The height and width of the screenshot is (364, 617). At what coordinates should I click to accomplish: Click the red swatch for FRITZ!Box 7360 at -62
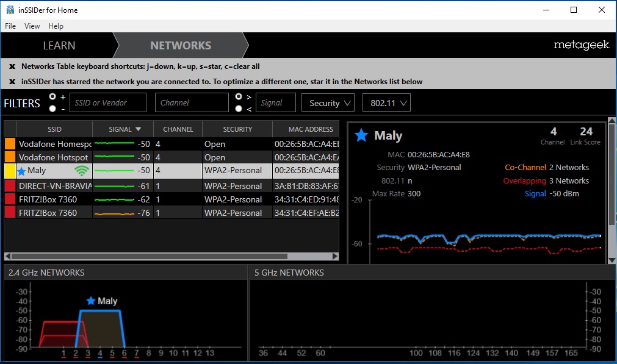click(x=10, y=199)
